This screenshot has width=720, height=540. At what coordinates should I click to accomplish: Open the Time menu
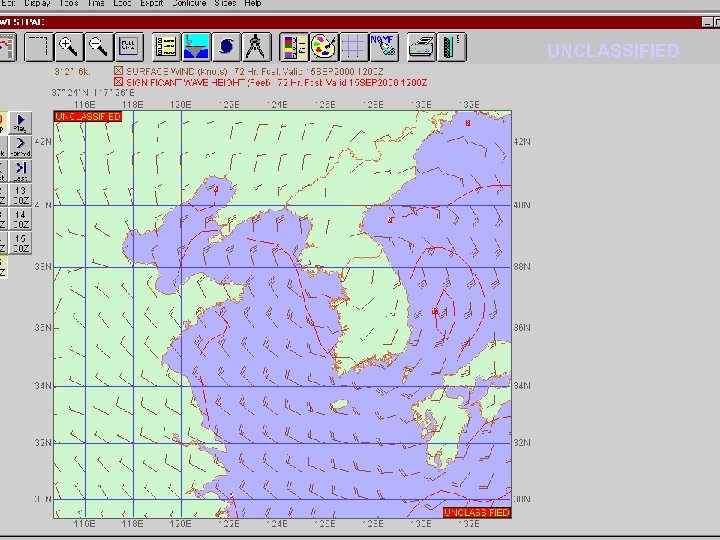click(x=96, y=3)
